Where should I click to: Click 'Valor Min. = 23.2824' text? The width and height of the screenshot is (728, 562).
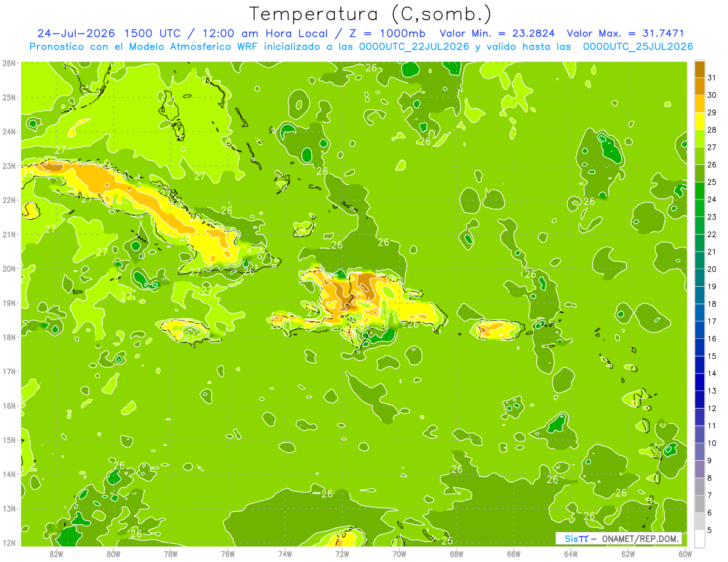tap(497, 33)
